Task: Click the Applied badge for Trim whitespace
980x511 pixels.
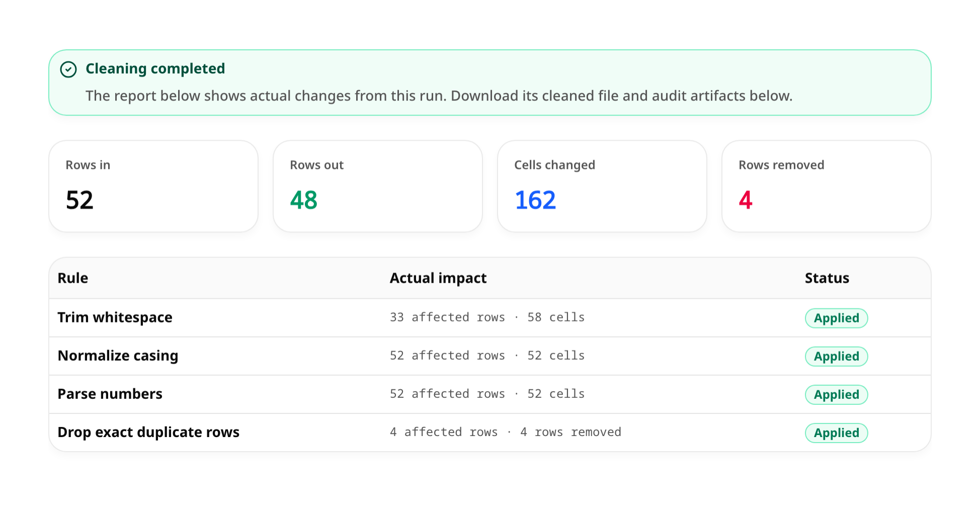Action: [837, 318]
